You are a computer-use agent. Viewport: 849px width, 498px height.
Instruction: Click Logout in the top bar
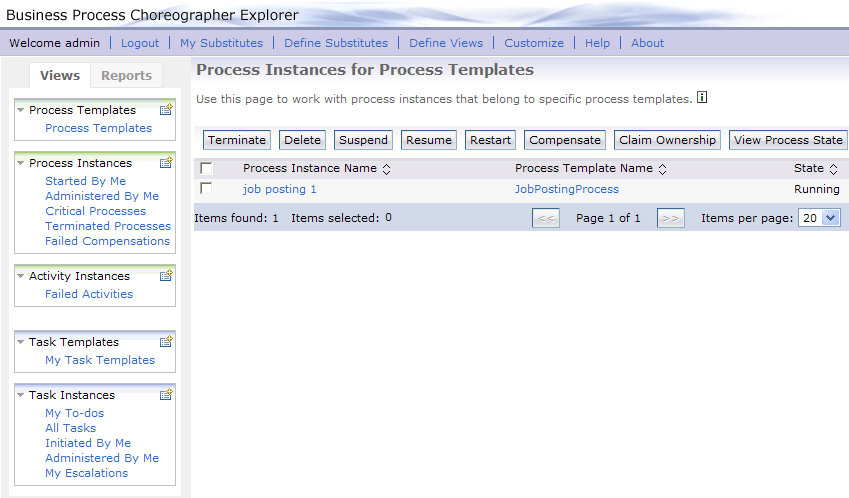pyautogui.click(x=140, y=43)
